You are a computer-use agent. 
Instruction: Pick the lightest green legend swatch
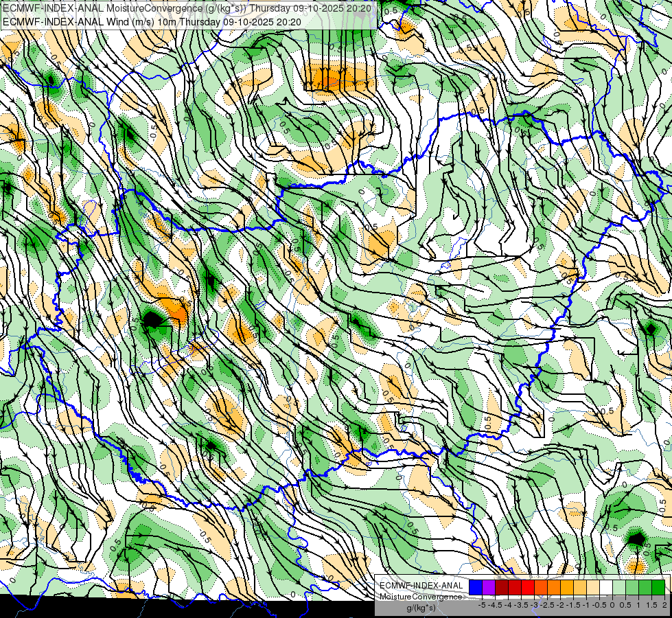coord(619,587)
